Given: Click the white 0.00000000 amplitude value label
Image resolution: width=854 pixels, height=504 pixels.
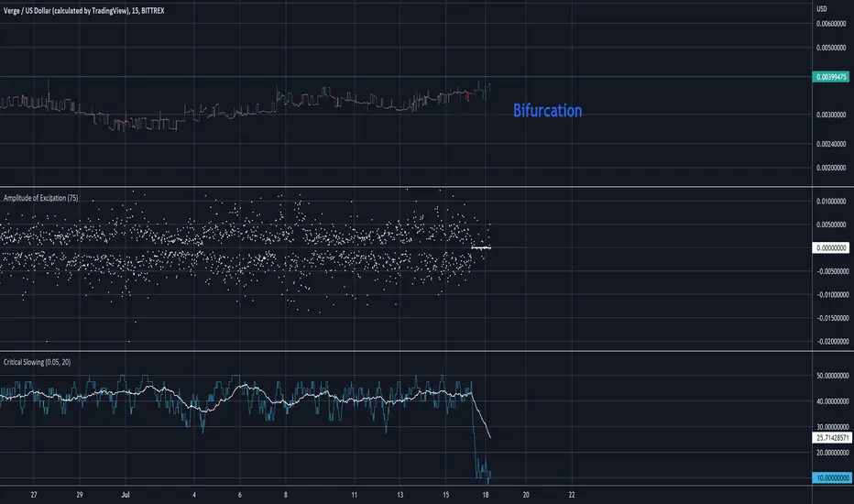Looking at the screenshot, I should (830, 248).
